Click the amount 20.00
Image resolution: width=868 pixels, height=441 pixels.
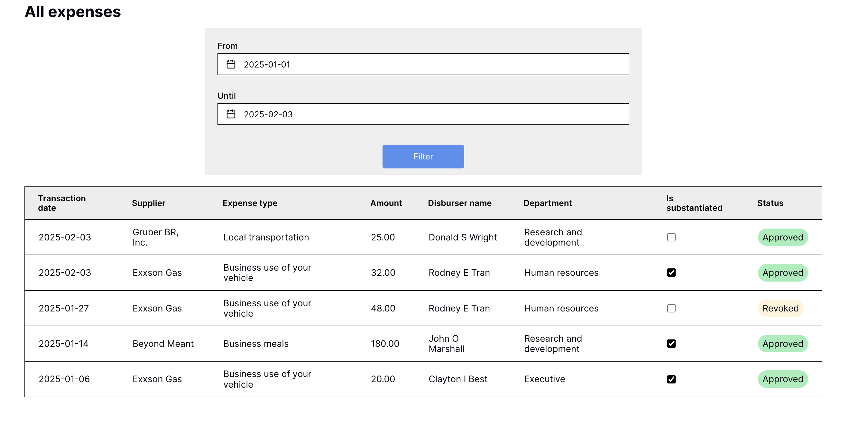coord(383,379)
